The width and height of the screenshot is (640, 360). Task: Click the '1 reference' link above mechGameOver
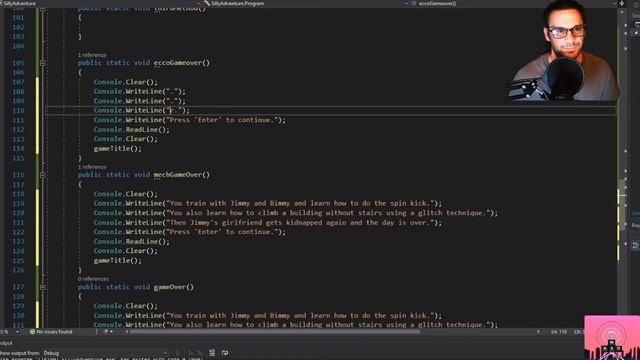(92, 167)
